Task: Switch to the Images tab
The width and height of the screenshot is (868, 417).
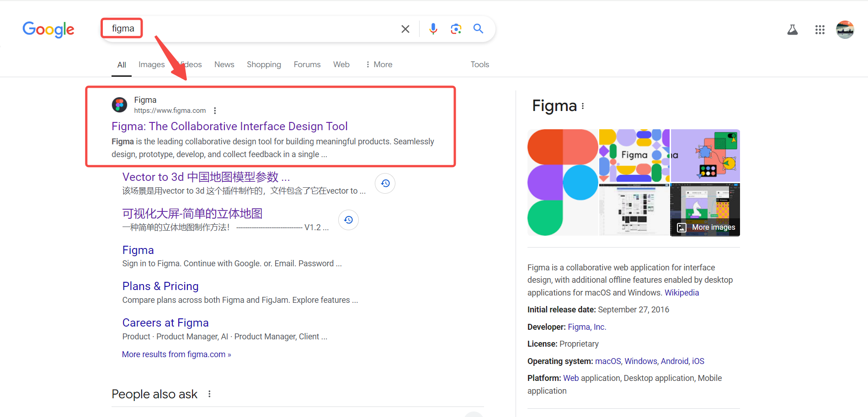Action: [x=152, y=64]
